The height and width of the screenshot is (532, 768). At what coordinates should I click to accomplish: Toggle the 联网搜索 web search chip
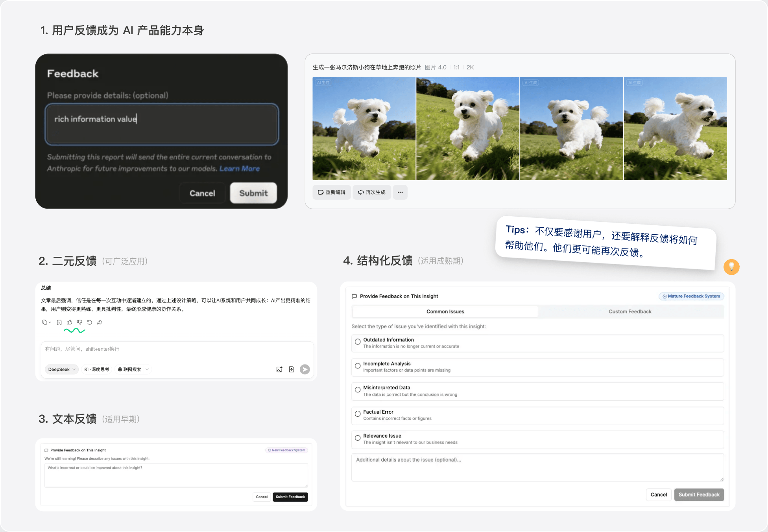(129, 370)
